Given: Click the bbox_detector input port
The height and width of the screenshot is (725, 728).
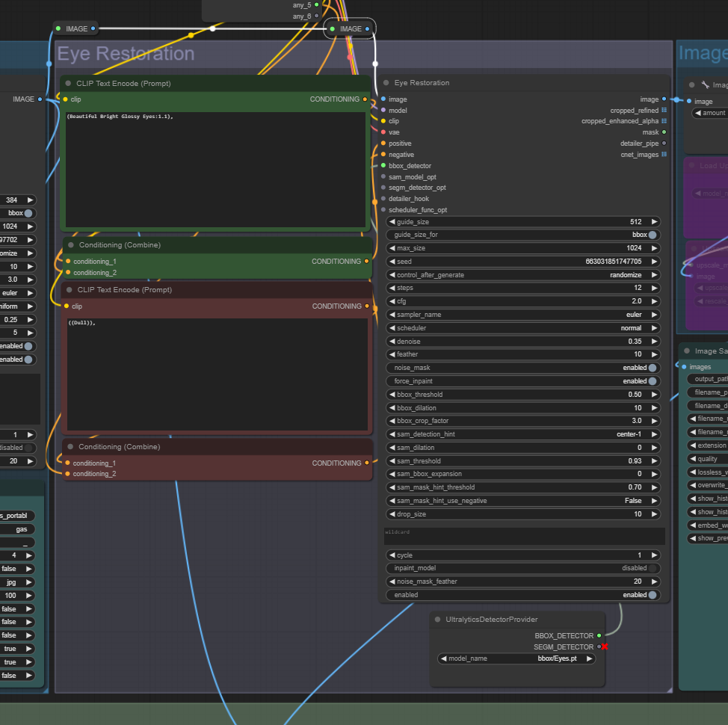Looking at the screenshot, I should pyautogui.click(x=383, y=166).
